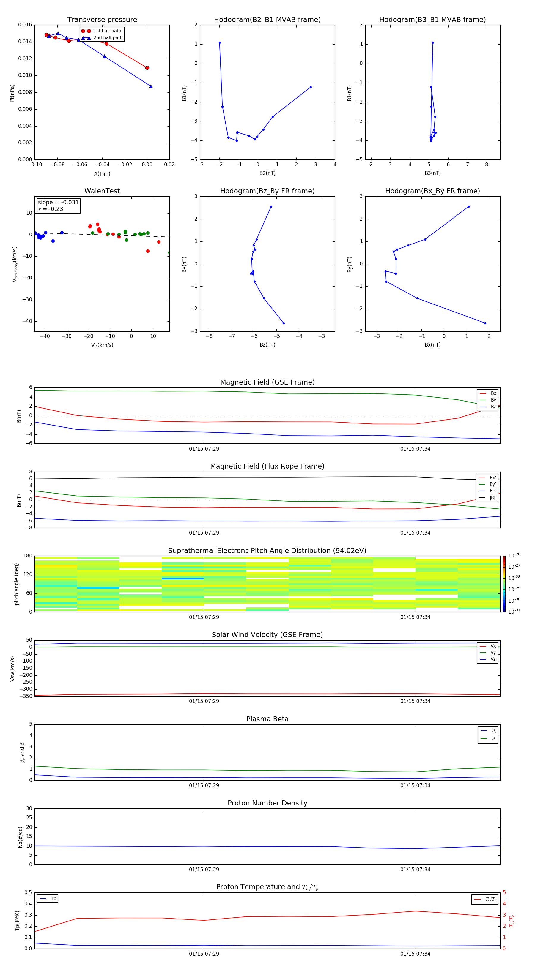Click 'Hodogram(B2_B1 MVAB frame)' title
The height and width of the screenshot is (980, 535).
coord(267,20)
